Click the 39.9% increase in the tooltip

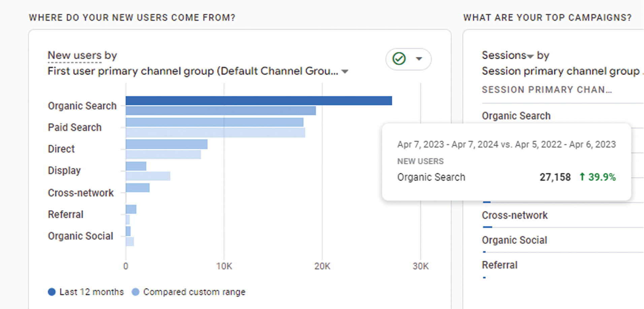[x=598, y=177]
